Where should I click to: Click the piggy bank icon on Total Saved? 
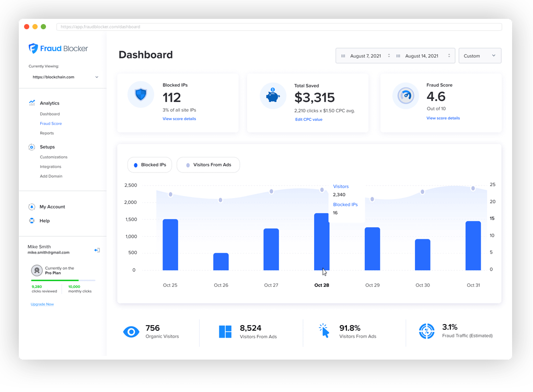273,95
